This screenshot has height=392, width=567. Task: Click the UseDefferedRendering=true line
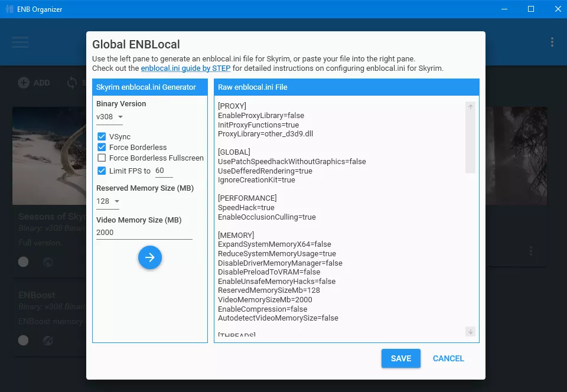click(265, 171)
